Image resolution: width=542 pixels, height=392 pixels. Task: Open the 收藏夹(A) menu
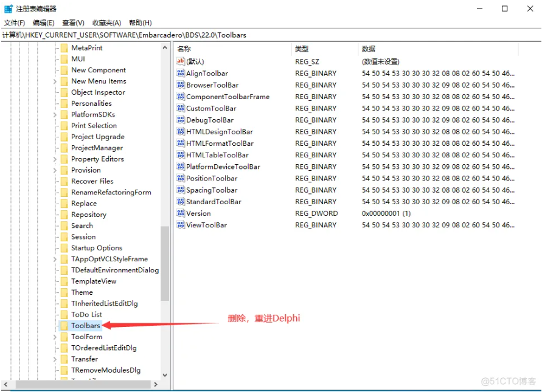point(107,23)
